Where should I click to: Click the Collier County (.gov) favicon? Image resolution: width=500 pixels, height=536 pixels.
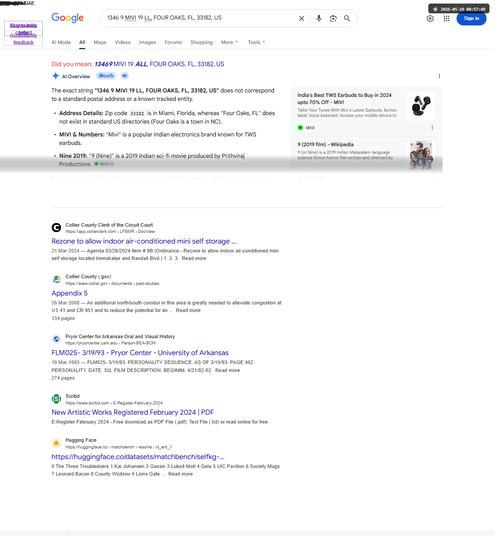point(56,279)
